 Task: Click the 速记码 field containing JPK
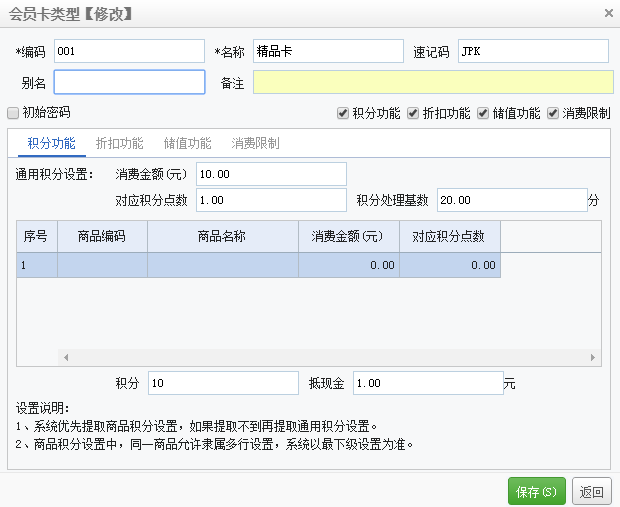(532, 51)
